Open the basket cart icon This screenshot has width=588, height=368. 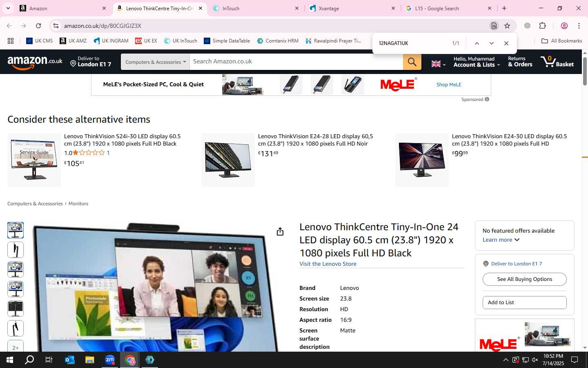(x=557, y=62)
